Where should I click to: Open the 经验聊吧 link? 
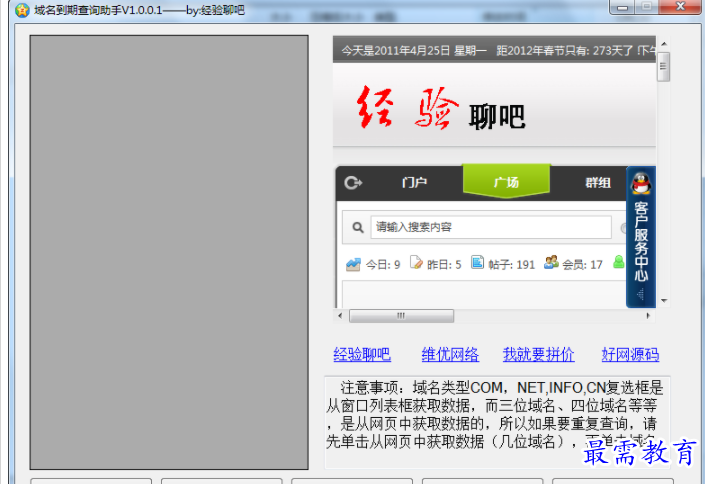click(x=362, y=354)
